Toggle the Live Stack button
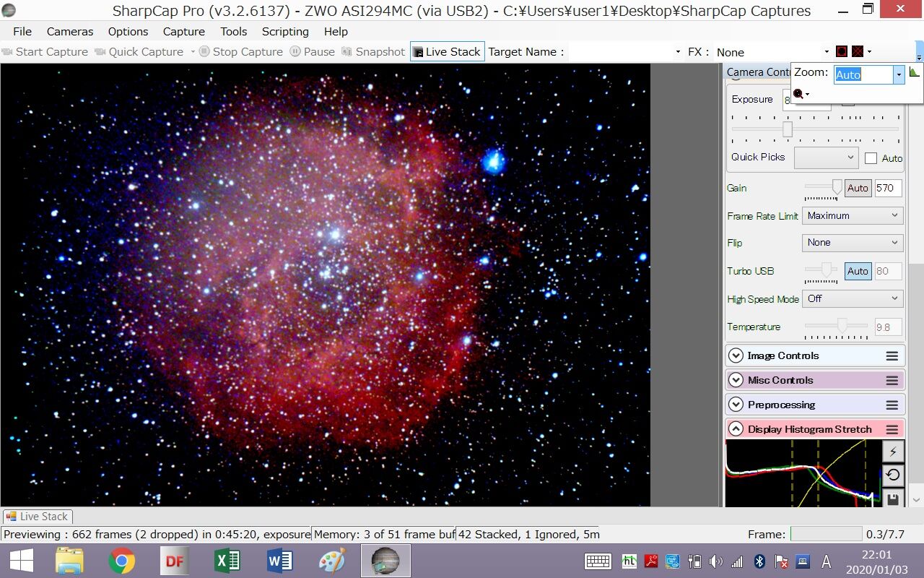 coord(447,52)
